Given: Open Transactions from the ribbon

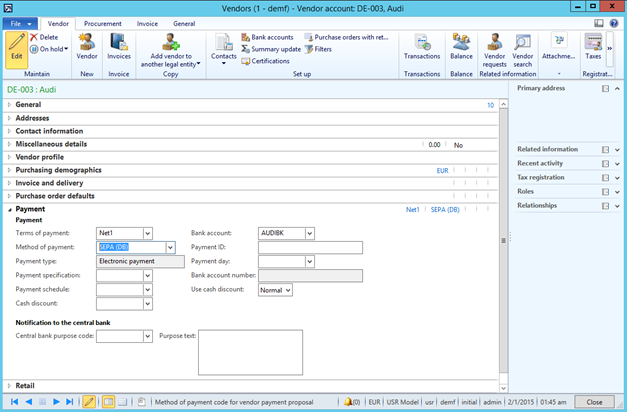Looking at the screenshot, I should 421,47.
